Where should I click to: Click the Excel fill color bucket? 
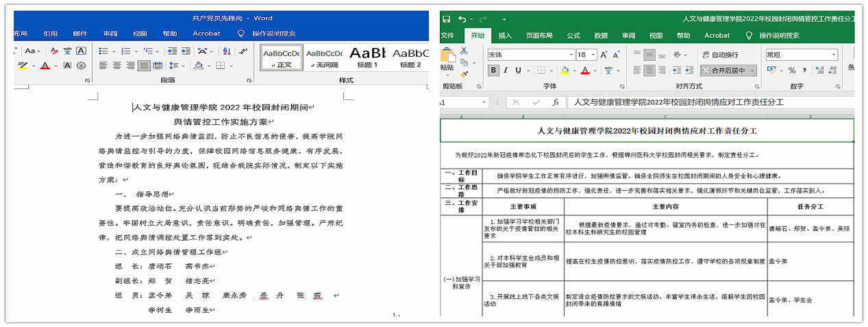[565, 70]
